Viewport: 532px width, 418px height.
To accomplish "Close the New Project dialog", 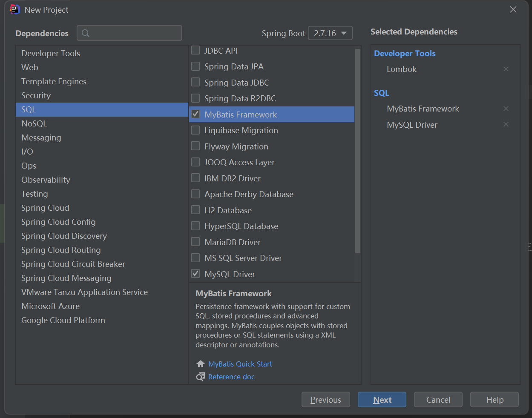I will pos(513,9).
